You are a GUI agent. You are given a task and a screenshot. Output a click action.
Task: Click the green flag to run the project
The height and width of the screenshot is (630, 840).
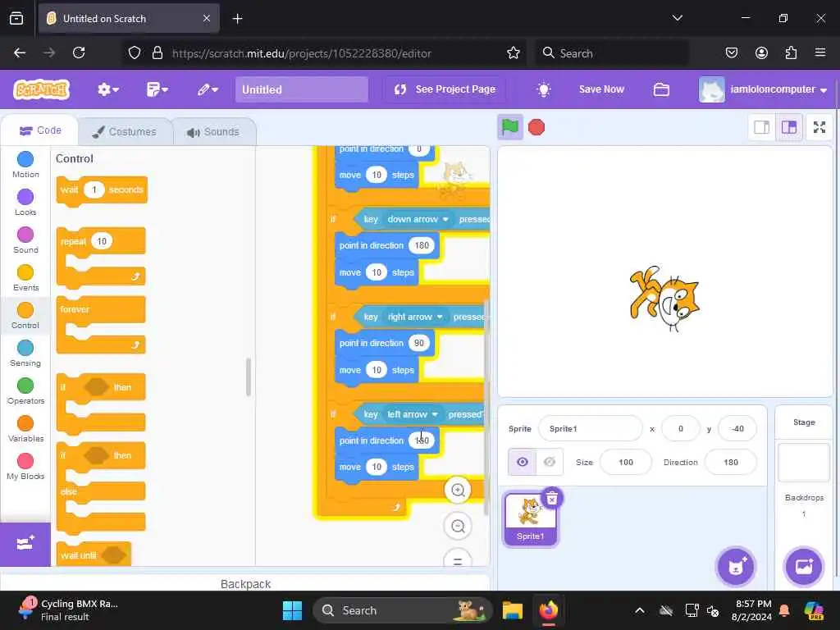pos(509,127)
